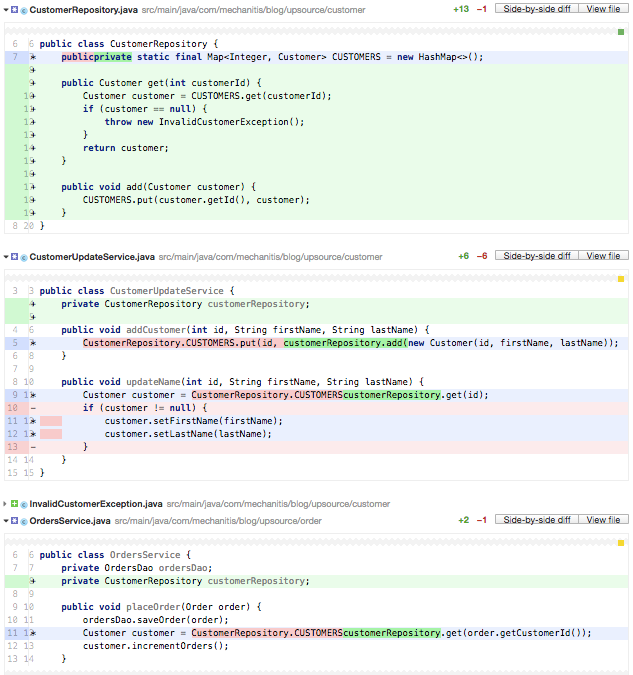The width and height of the screenshot is (633, 675).
Task: View file for CustomerUpdateService.java
Action: pos(603,256)
